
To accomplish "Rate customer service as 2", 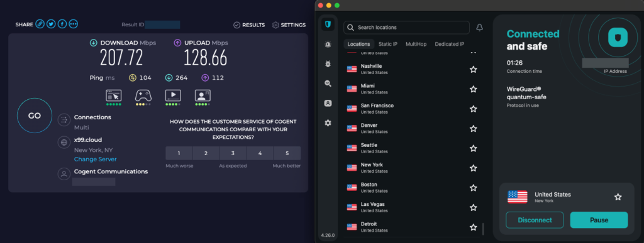I will pos(206,153).
